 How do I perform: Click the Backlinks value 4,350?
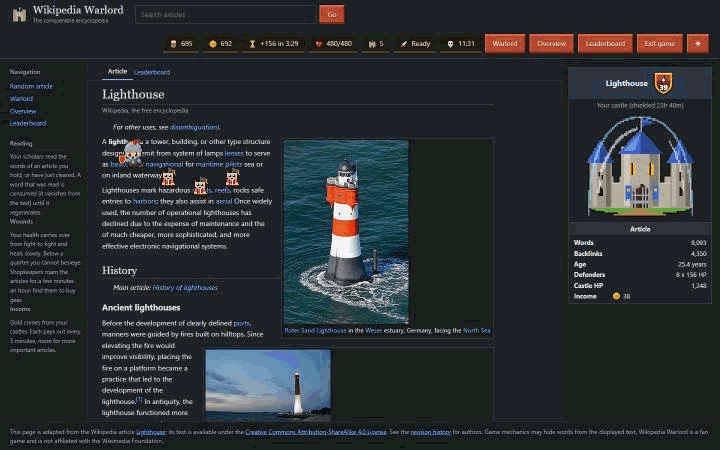tap(698, 253)
